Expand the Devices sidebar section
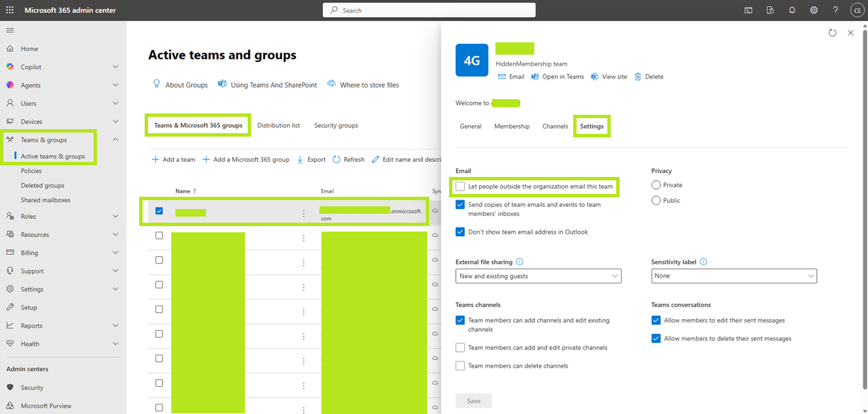 (x=115, y=122)
